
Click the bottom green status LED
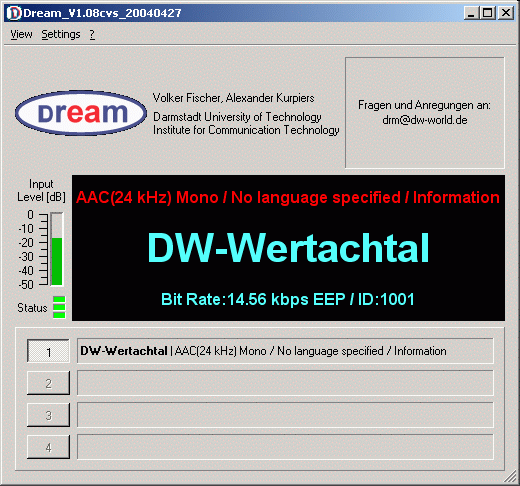pyautogui.click(x=59, y=315)
